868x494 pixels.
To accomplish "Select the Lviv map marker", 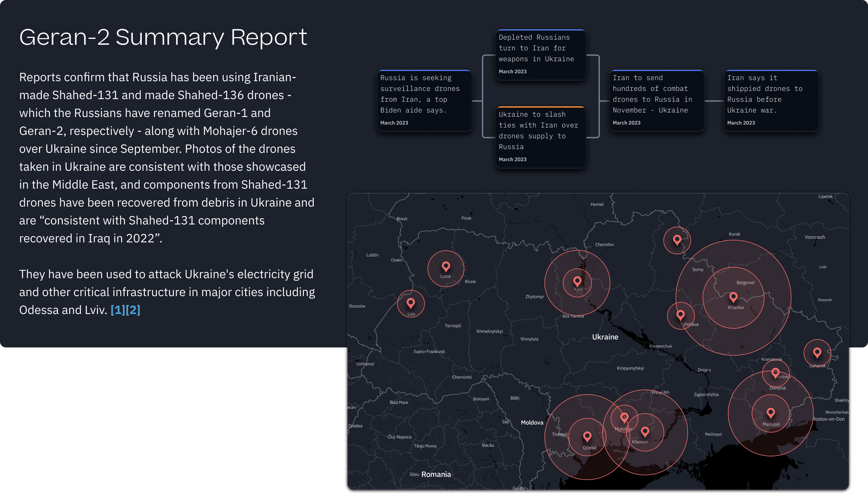I will (x=411, y=302).
